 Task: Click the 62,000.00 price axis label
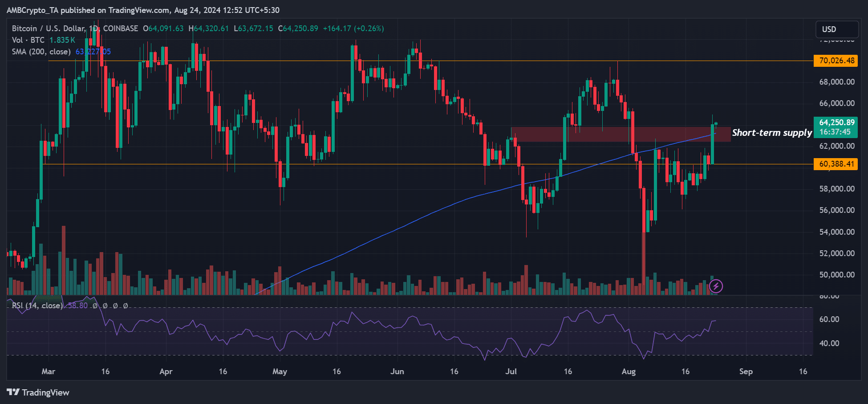click(837, 146)
